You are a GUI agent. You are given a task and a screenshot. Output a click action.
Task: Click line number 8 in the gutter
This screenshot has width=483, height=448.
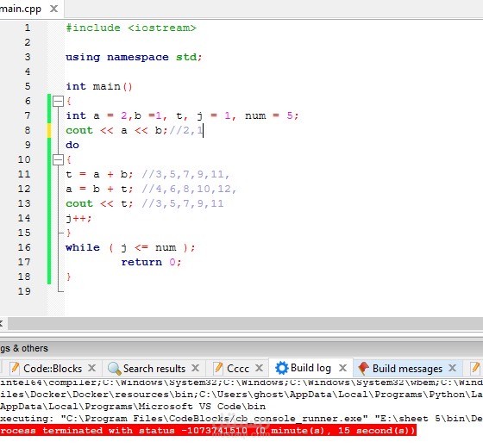click(x=28, y=130)
